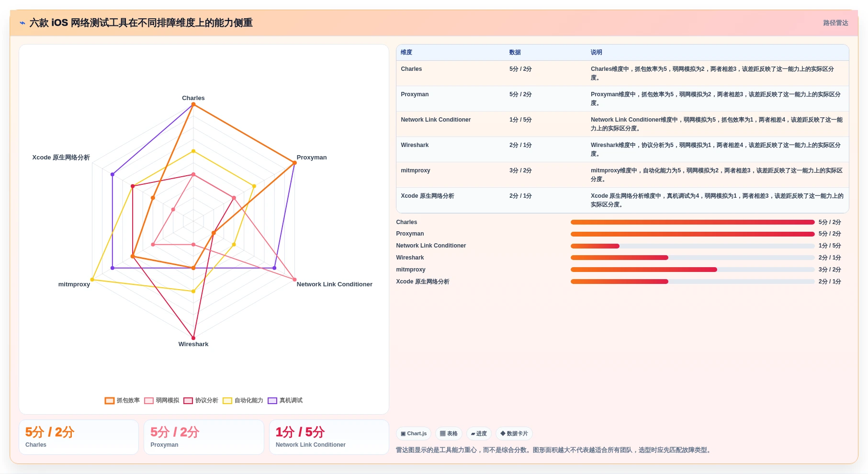Screen dimensions: 868x474
Task: Click the mitmproxy axis label on radar
Action: [74, 284]
